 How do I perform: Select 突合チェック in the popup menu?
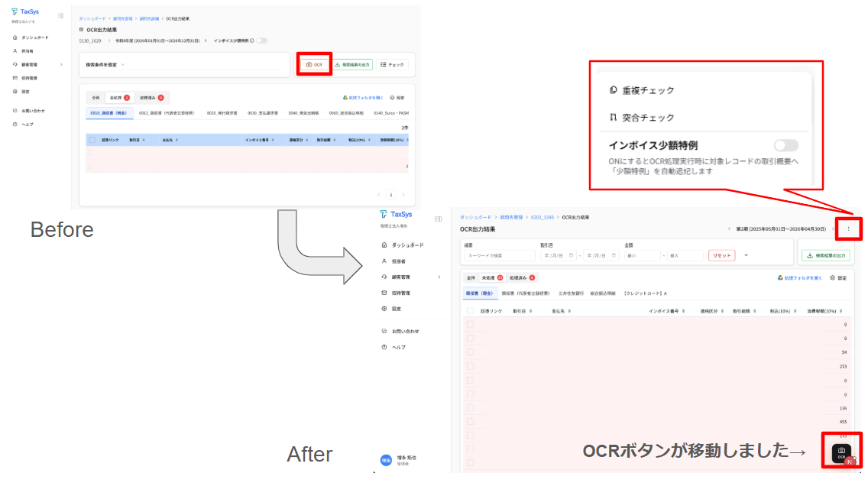[642, 118]
